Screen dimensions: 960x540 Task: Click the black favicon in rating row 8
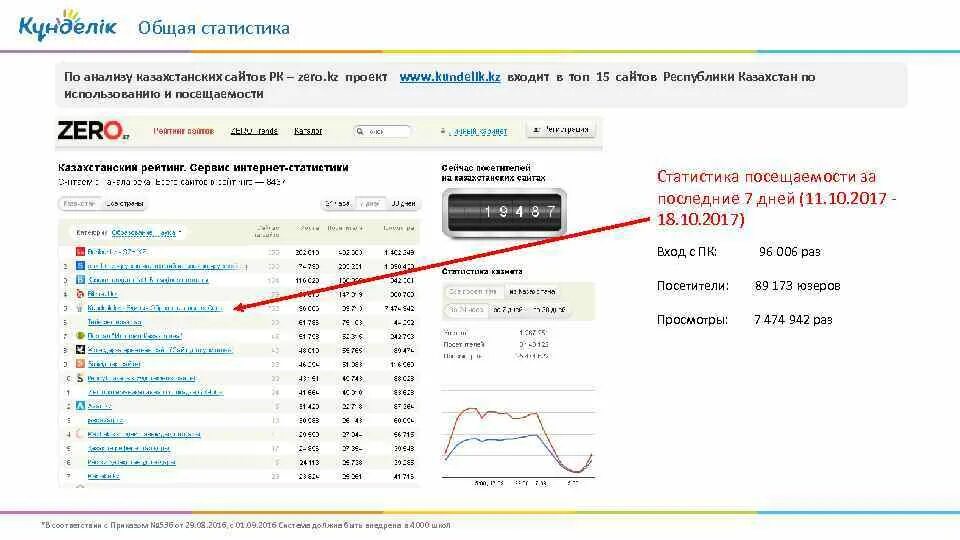(80, 350)
